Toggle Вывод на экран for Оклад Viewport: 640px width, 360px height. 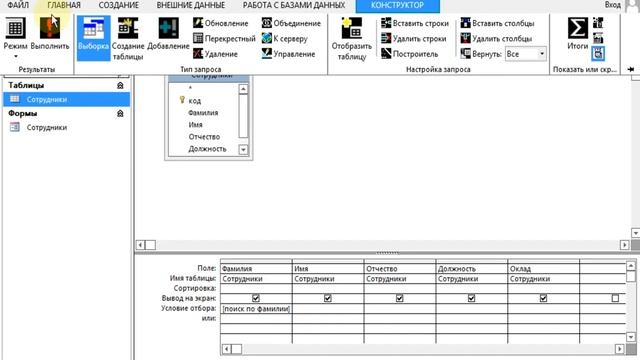[x=543, y=298]
